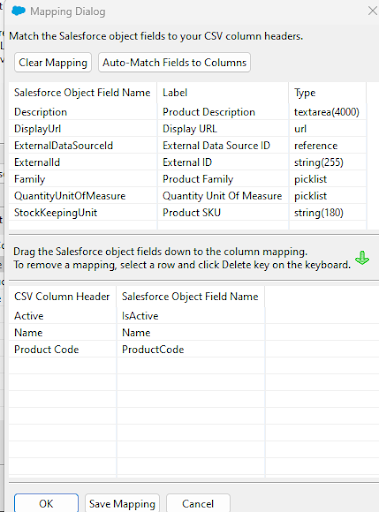Click the IsActive mapped field cell
Viewport: 379px width, 512px height.
190,316
